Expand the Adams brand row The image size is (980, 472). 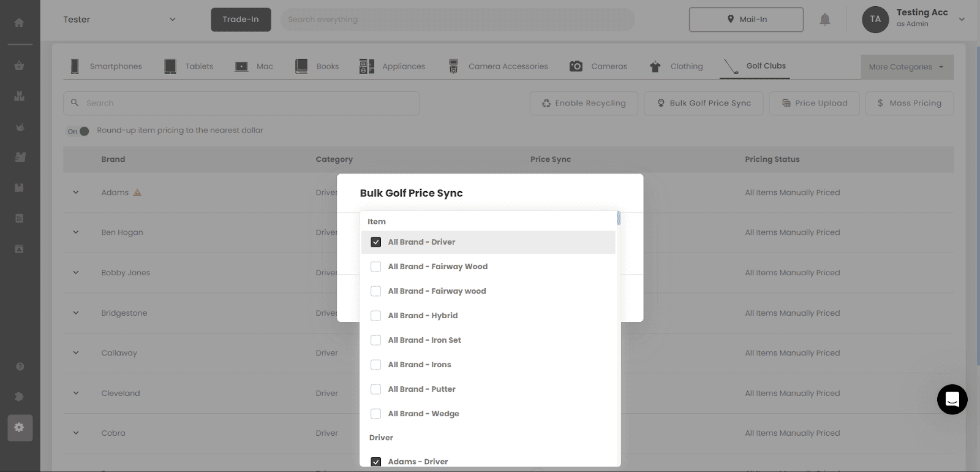click(x=76, y=192)
